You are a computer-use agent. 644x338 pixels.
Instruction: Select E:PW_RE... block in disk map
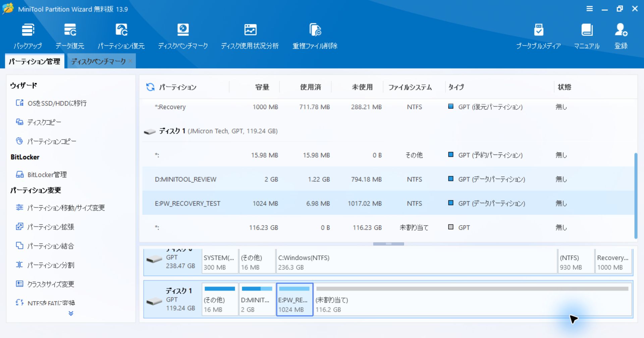point(294,299)
